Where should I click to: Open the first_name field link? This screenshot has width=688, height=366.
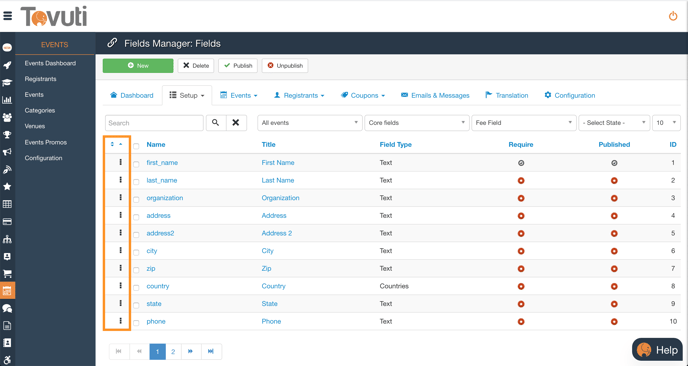click(162, 162)
